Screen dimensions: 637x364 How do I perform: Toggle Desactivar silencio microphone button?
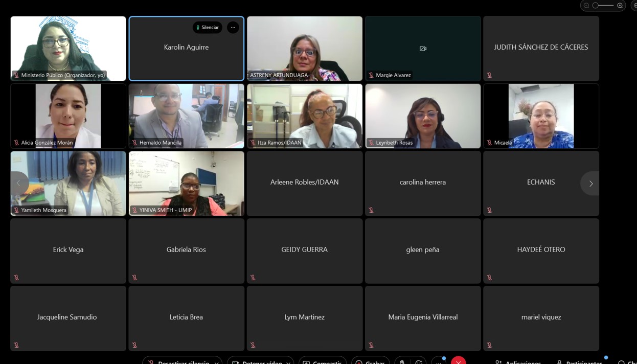(x=177, y=362)
